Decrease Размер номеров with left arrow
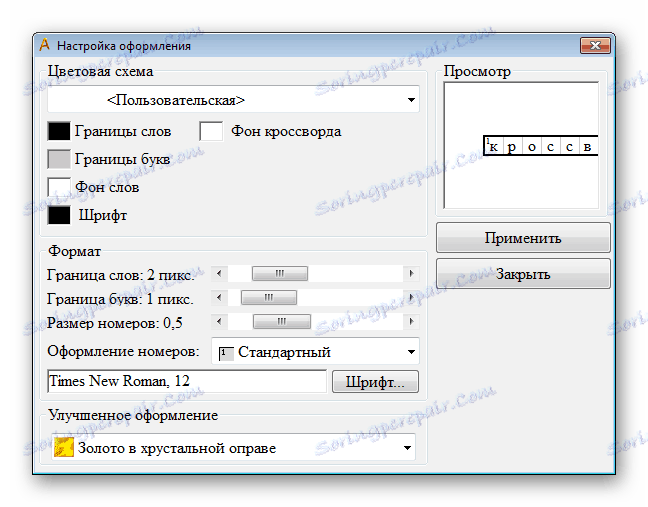Image resolution: width=648 pixels, height=507 pixels. pos(219,321)
